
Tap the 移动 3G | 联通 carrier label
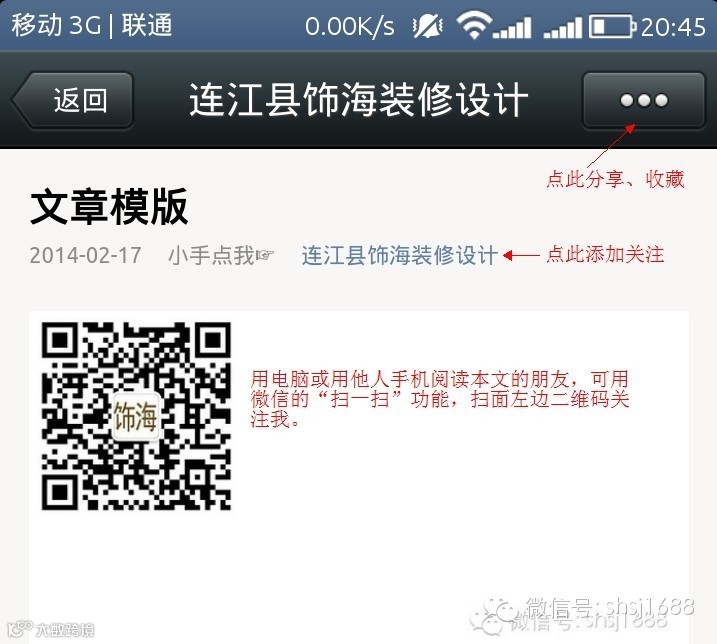(x=92, y=25)
